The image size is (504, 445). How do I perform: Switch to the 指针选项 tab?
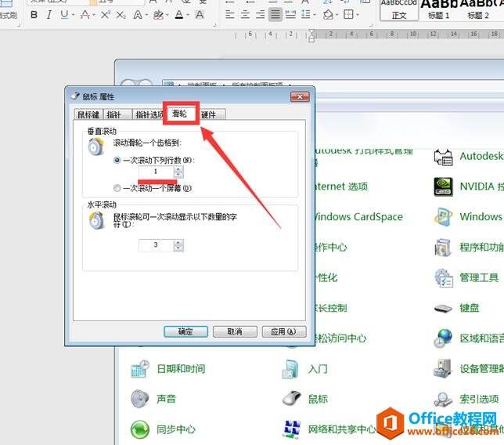tap(149, 114)
